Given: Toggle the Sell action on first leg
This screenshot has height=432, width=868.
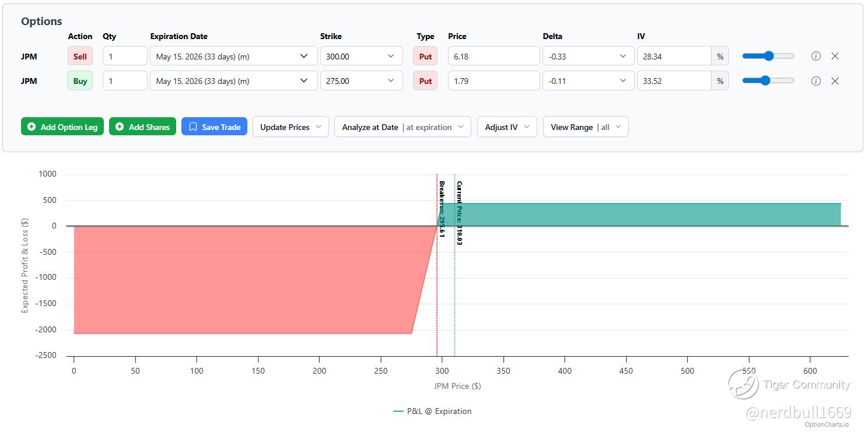Looking at the screenshot, I should 80,57.
